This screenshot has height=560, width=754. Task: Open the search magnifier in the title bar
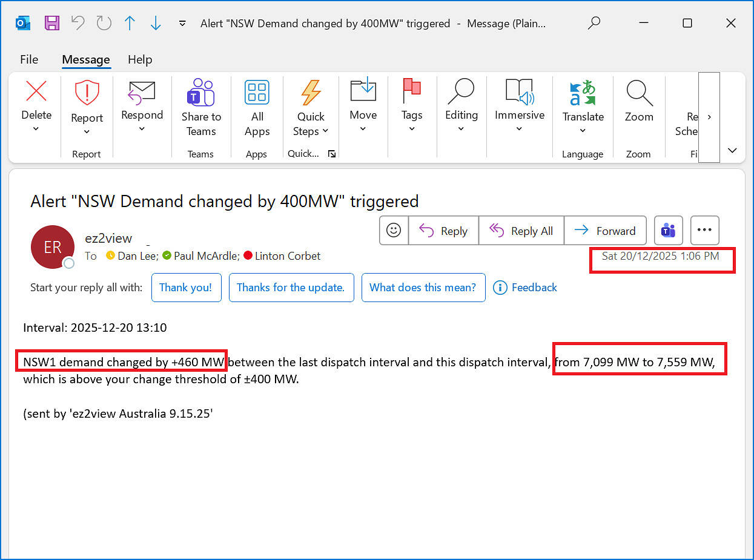point(594,23)
